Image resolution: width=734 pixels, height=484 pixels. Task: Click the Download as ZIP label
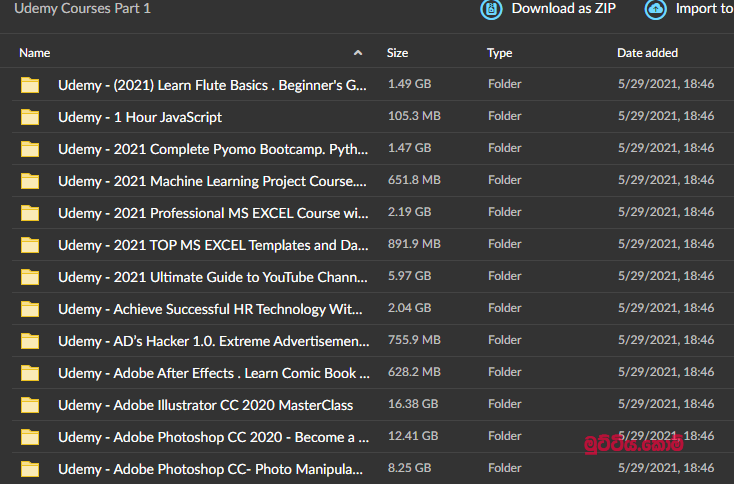[564, 8]
